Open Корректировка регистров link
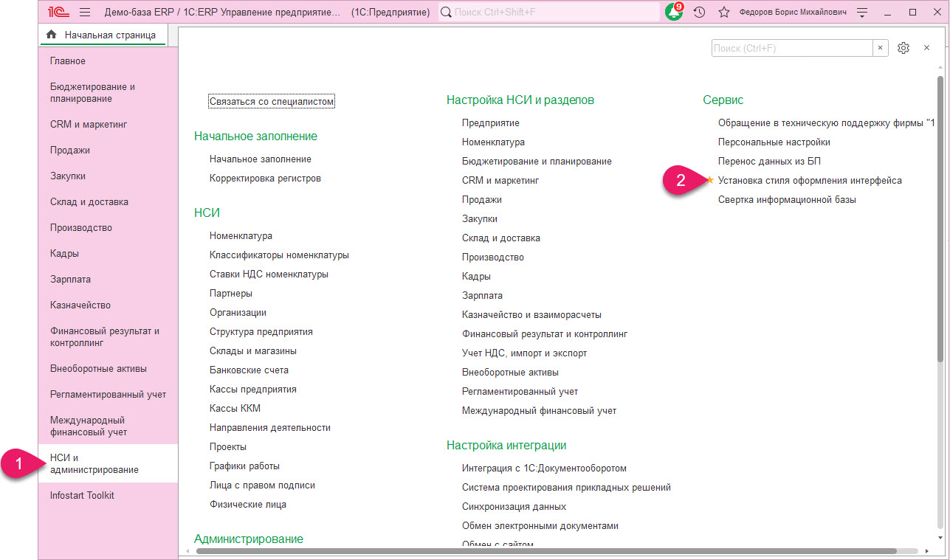Viewport: 950px width, 560px height. pos(265,179)
